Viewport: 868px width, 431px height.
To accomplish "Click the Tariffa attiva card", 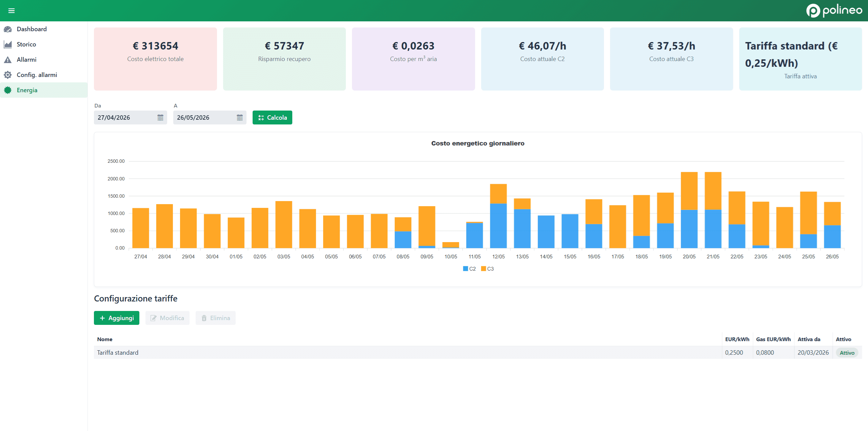I will pyautogui.click(x=801, y=59).
